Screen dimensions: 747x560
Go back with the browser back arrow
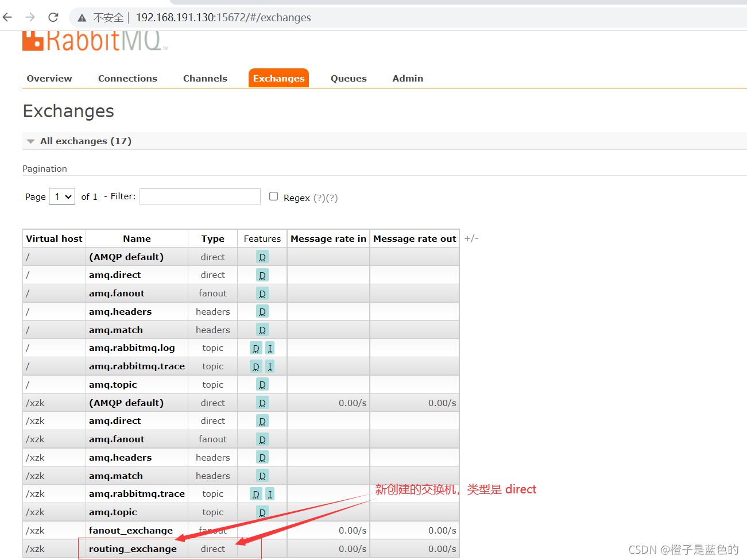coord(8,17)
